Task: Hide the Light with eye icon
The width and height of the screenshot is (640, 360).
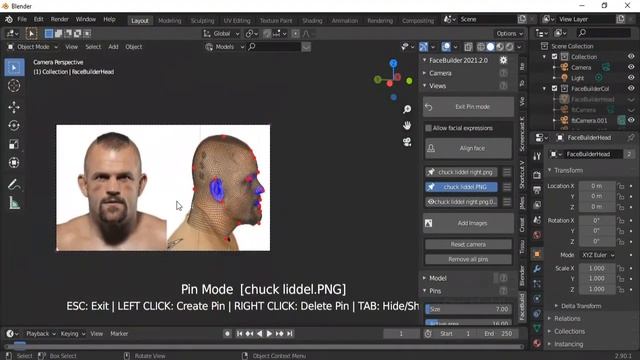Action: 631,78
